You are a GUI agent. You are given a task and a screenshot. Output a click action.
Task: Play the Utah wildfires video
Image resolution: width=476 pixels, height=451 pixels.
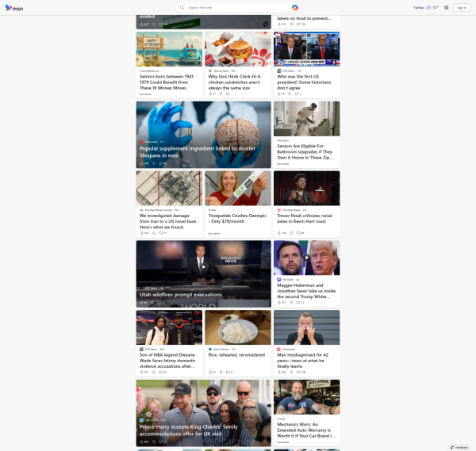[204, 267]
